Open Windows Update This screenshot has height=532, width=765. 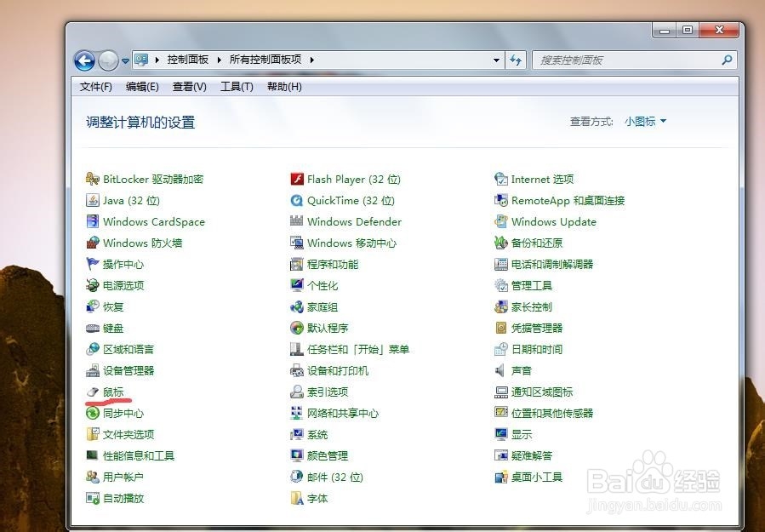[x=553, y=221]
